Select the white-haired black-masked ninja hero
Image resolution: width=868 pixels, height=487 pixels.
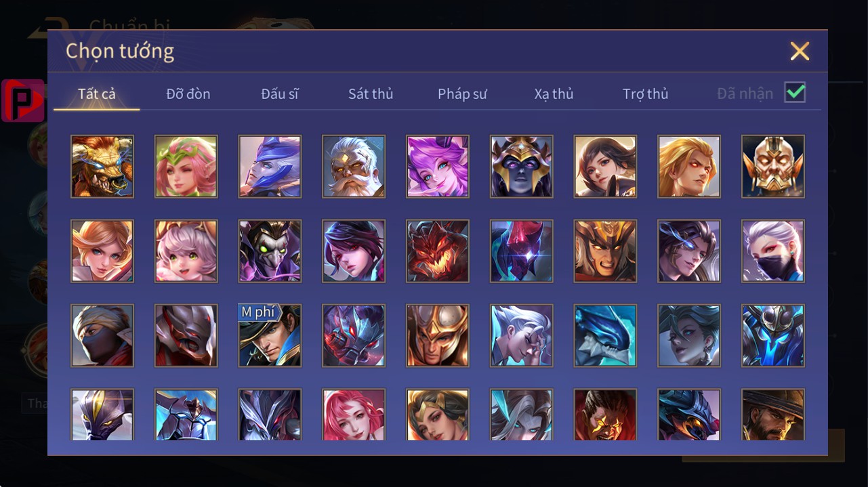click(x=773, y=251)
